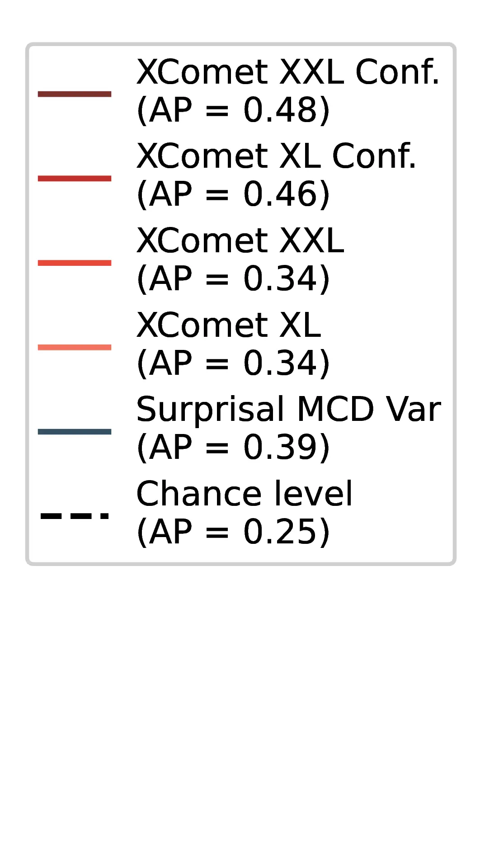Select the salmon line beside plain XComet XL
This screenshot has width=499, height=868.
pyautogui.click(x=75, y=347)
